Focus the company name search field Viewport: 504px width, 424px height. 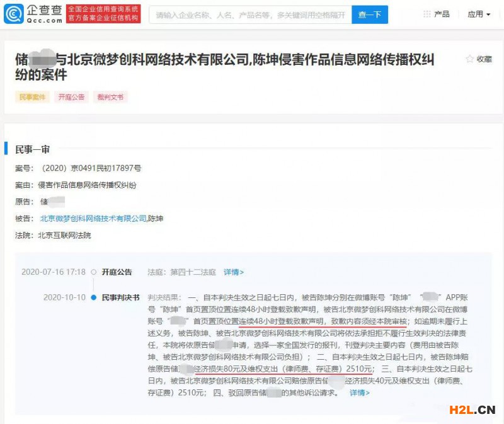(x=250, y=14)
